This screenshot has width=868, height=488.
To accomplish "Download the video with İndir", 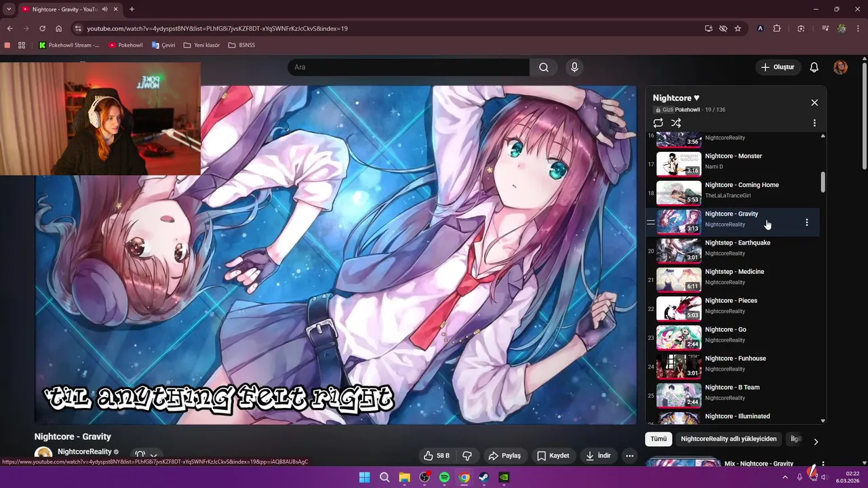I will pyautogui.click(x=599, y=455).
